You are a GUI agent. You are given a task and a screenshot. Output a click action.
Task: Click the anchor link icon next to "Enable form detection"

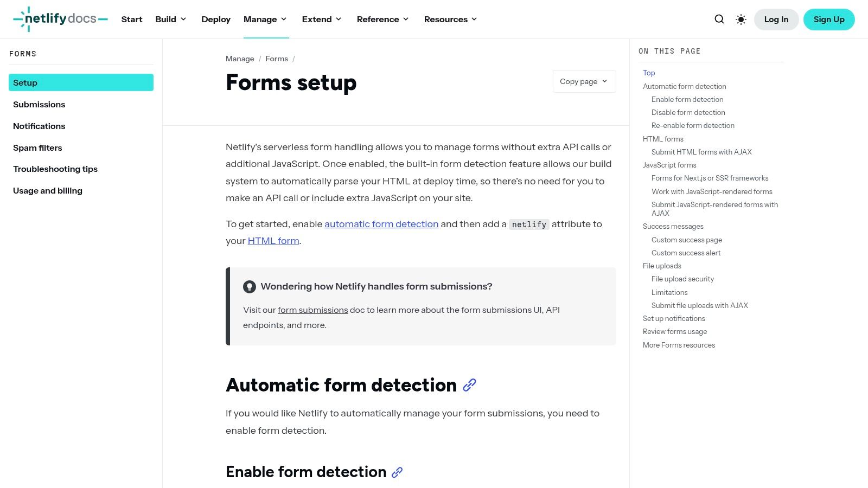(x=397, y=472)
